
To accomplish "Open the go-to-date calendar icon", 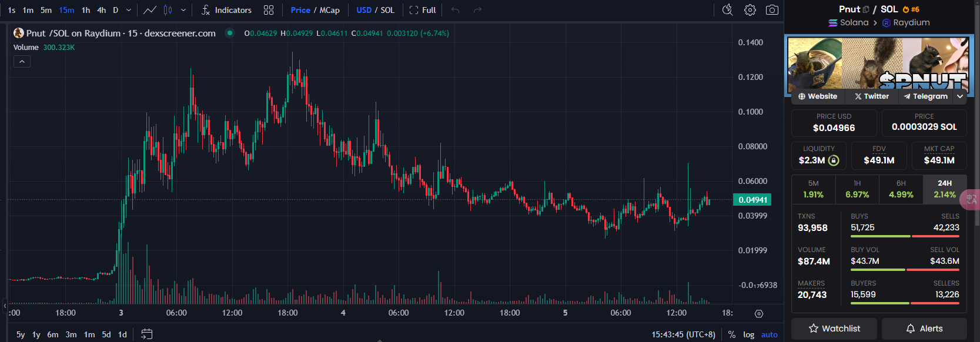I will 147,334.
